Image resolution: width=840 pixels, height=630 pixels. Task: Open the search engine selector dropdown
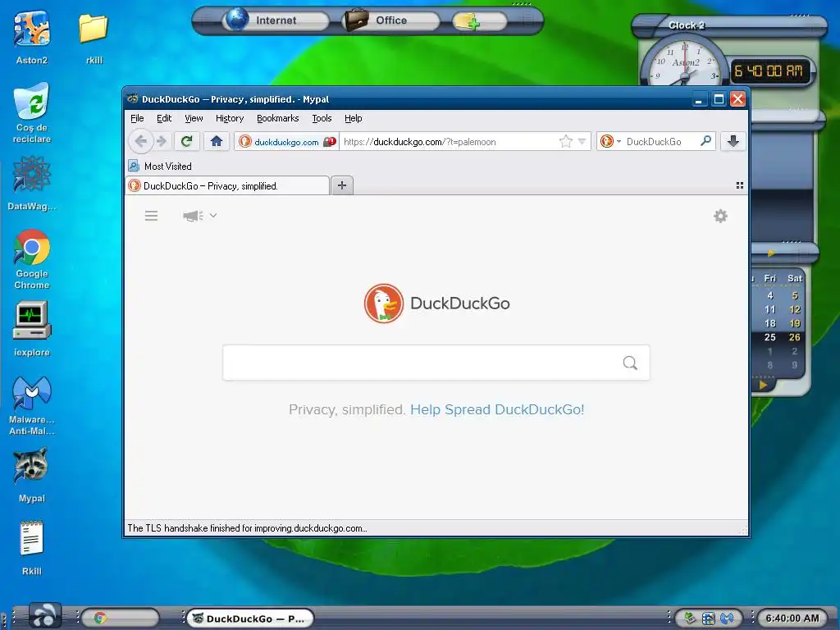click(x=610, y=141)
